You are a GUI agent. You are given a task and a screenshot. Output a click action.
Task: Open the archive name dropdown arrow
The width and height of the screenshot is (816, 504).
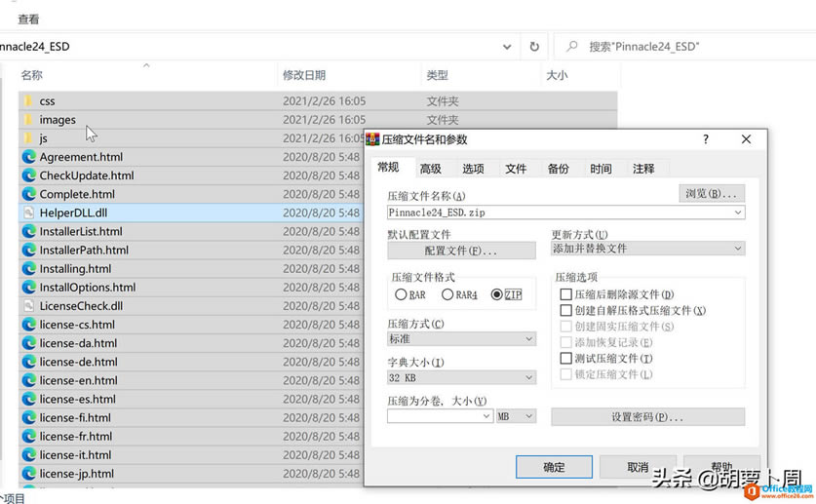coord(738,213)
